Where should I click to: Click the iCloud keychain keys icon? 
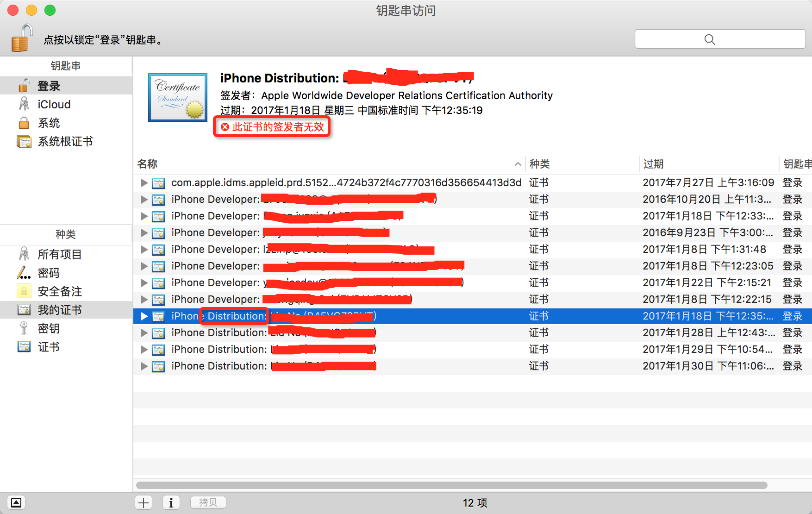[24, 104]
